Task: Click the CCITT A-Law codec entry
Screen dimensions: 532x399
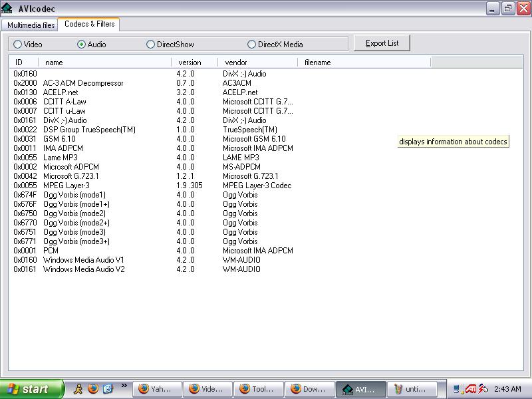Action: (x=65, y=102)
